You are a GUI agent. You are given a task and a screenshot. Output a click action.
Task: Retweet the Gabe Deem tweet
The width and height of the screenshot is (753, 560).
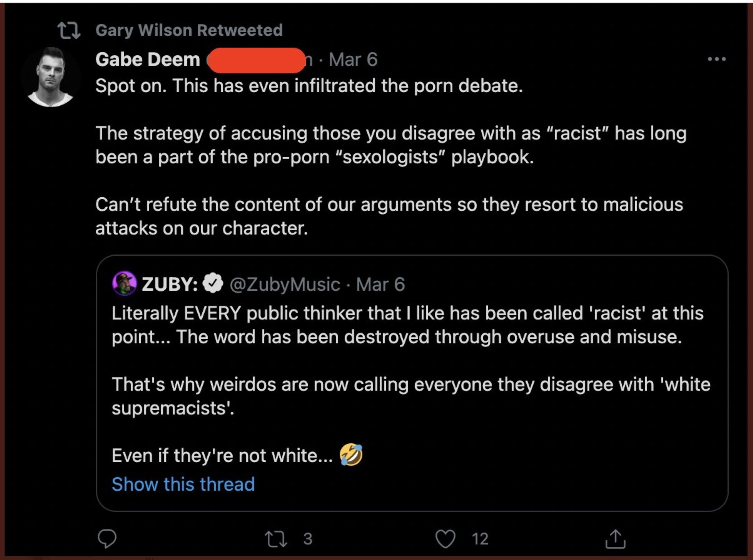click(x=276, y=539)
